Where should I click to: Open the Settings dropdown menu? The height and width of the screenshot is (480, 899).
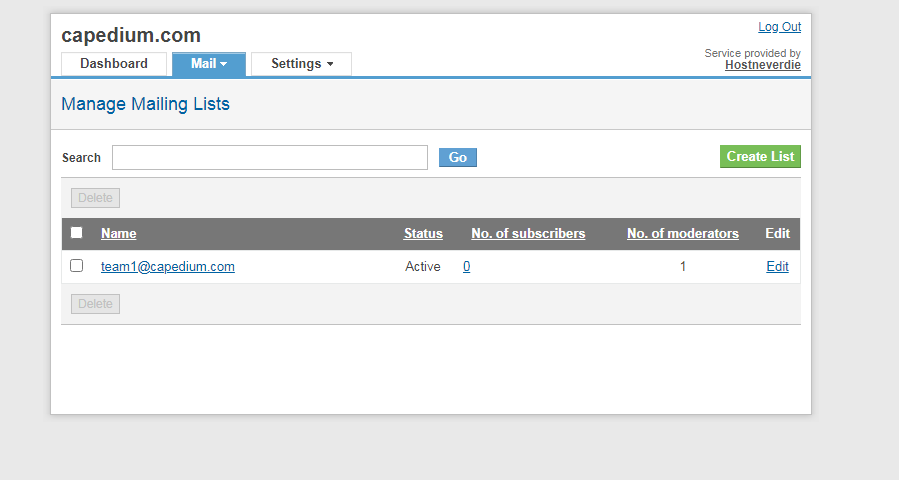click(x=301, y=64)
